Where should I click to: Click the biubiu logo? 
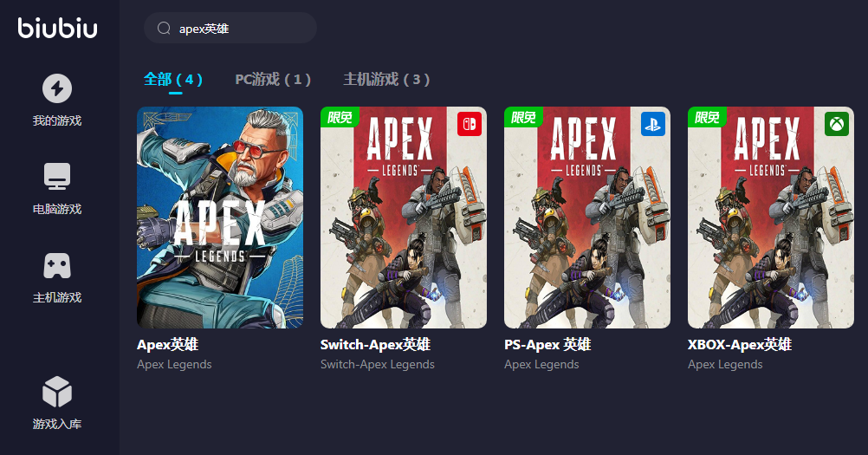pyautogui.click(x=57, y=28)
